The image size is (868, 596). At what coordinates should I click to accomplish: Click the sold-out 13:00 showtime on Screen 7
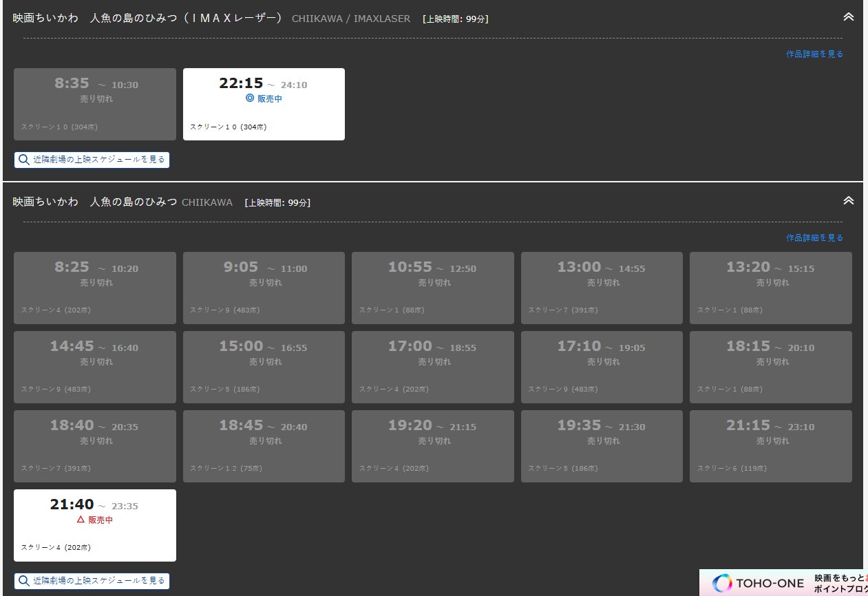click(x=602, y=288)
